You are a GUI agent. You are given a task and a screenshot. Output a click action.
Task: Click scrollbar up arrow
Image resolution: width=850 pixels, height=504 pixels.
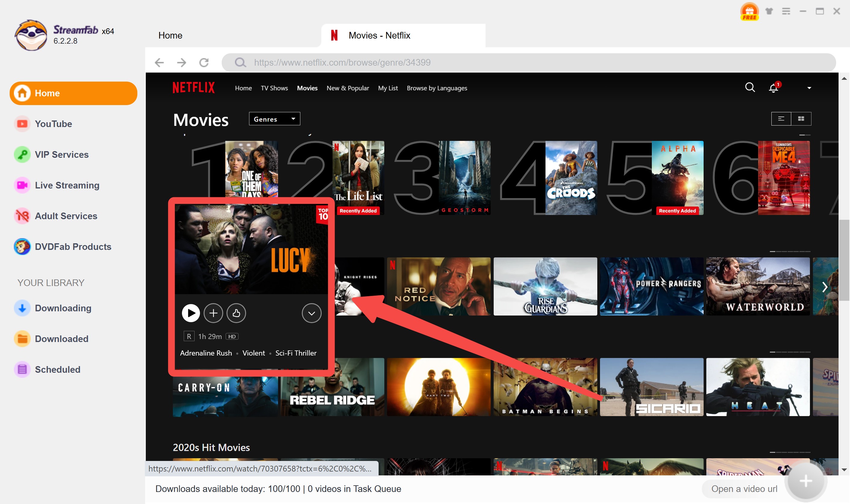(x=844, y=79)
